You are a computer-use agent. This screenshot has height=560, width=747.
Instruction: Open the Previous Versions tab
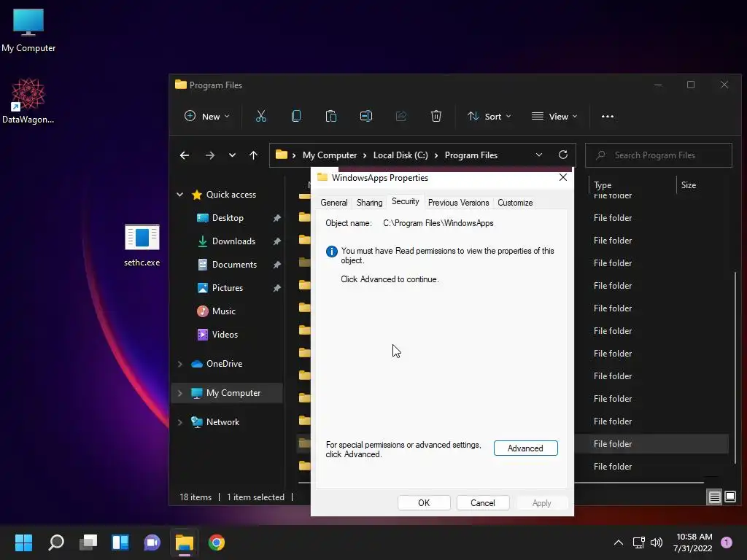coord(458,203)
